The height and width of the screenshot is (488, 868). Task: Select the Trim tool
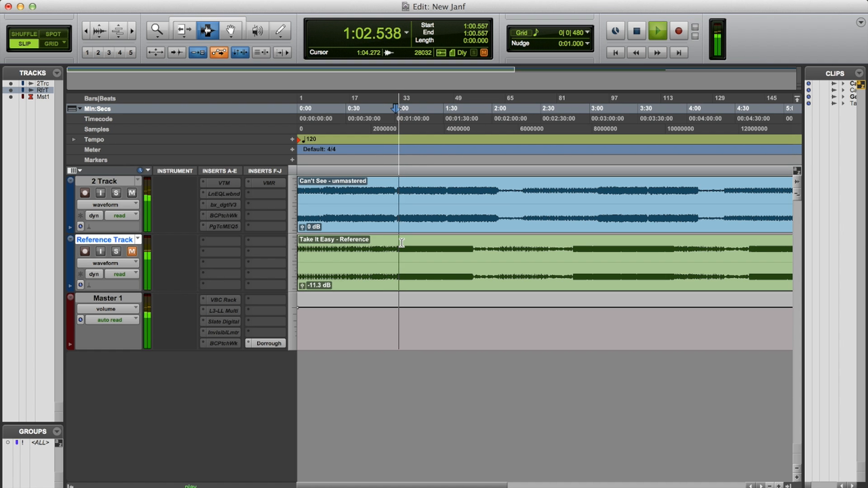pyautogui.click(x=183, y=30)
